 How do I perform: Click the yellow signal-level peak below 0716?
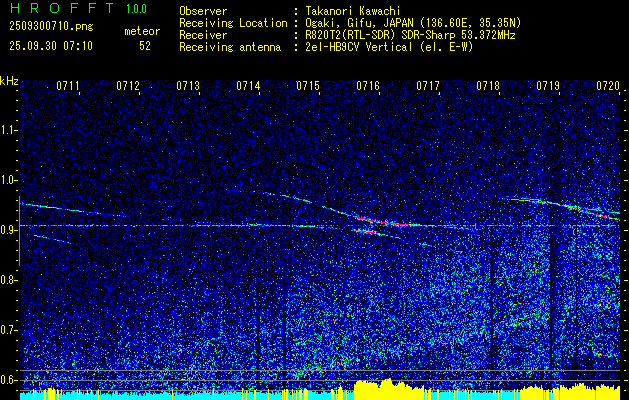point(388,388)
